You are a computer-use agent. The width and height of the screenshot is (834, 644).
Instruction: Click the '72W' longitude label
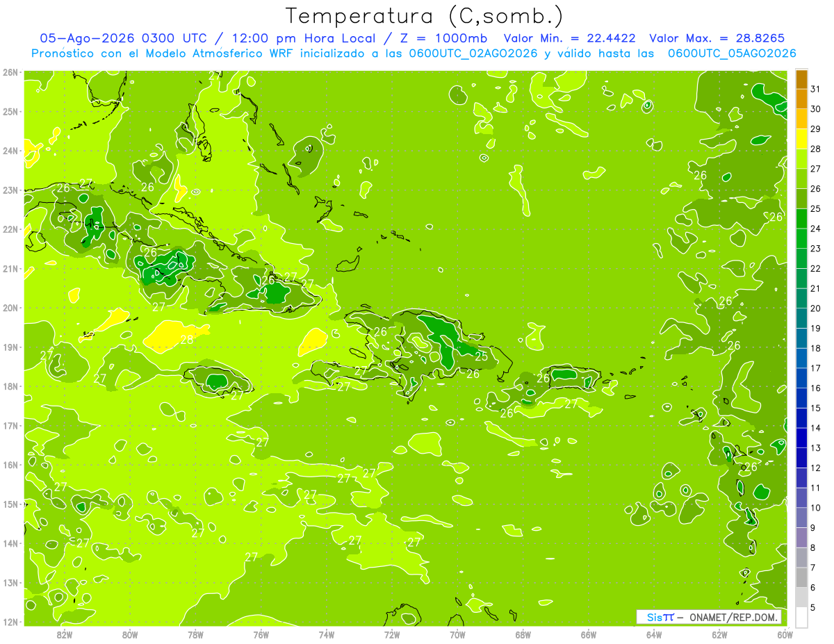(x=392, y=634)
